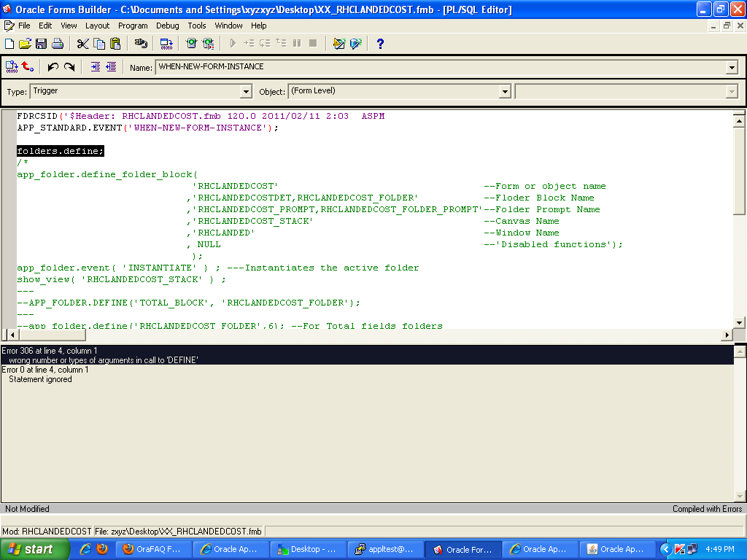Image resolution: width=747 pixels, height=560 pixels.
Task: Paste from clipboard icon
Action: tap(115, 44)
